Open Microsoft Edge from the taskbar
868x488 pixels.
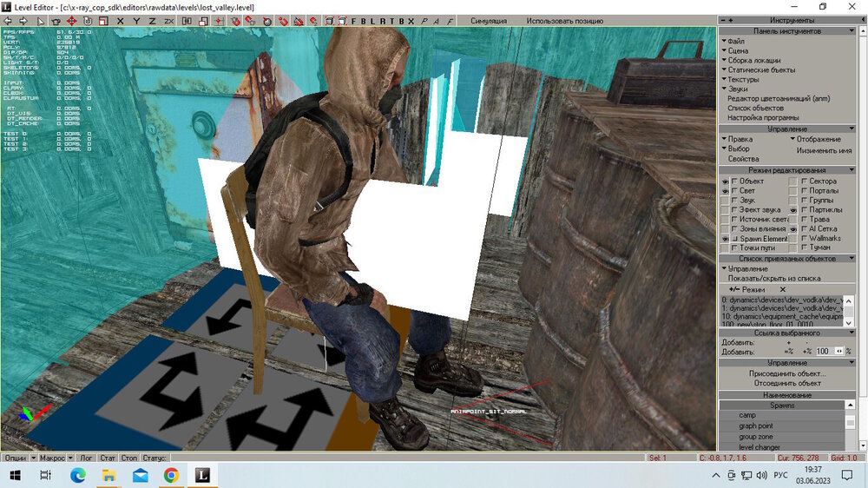(76, 475)
